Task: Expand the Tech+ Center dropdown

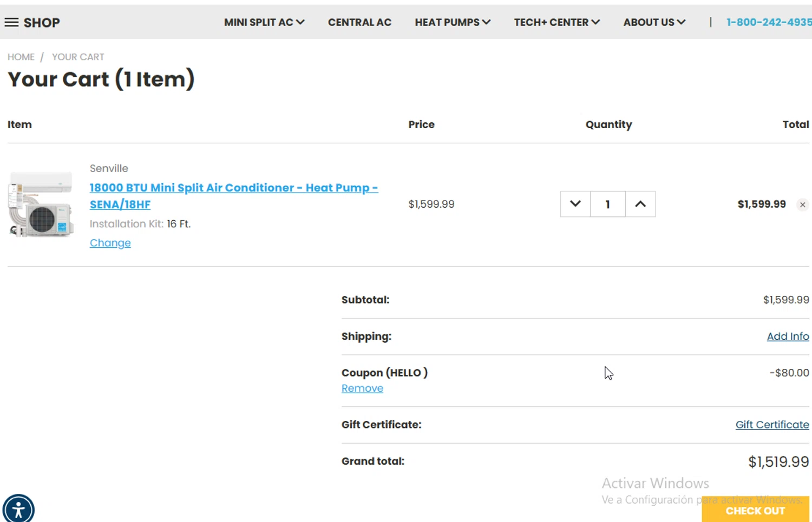Action: coord(556,22)
